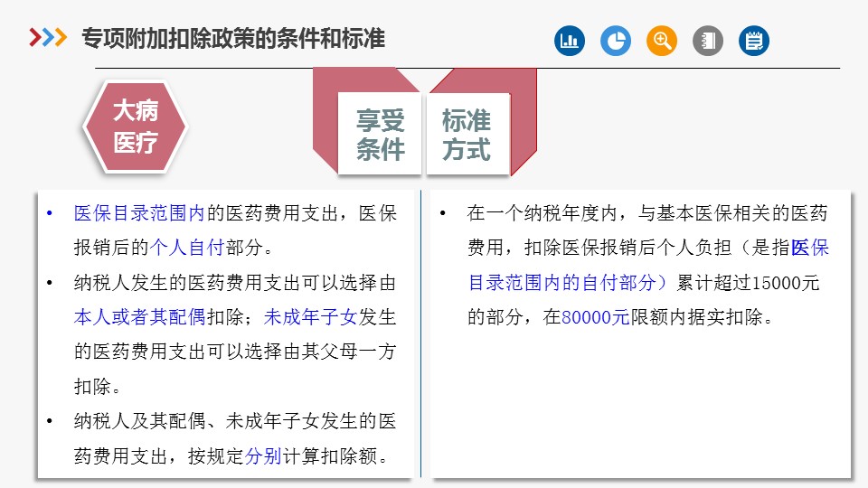Image resolution: width=868 pixels, height=488 pixels.
Task: Click the vertical blue divider between panels
Action: coord(421,334)
